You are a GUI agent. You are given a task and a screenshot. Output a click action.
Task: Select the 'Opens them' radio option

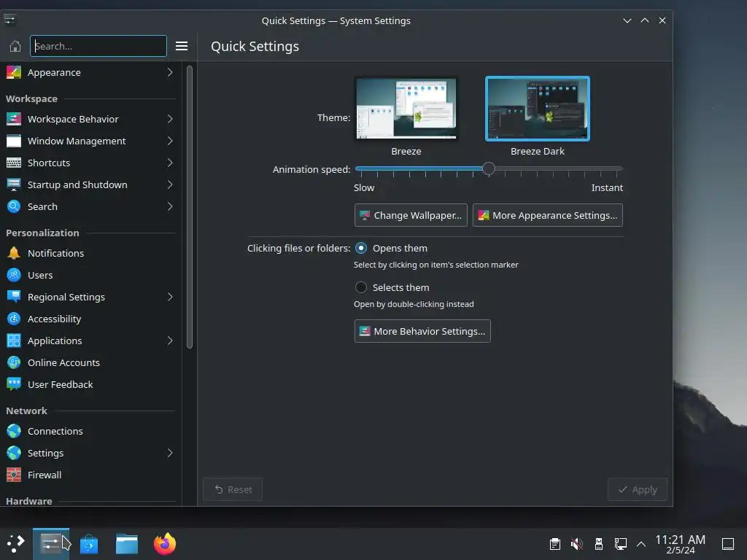tap(361, 248)
